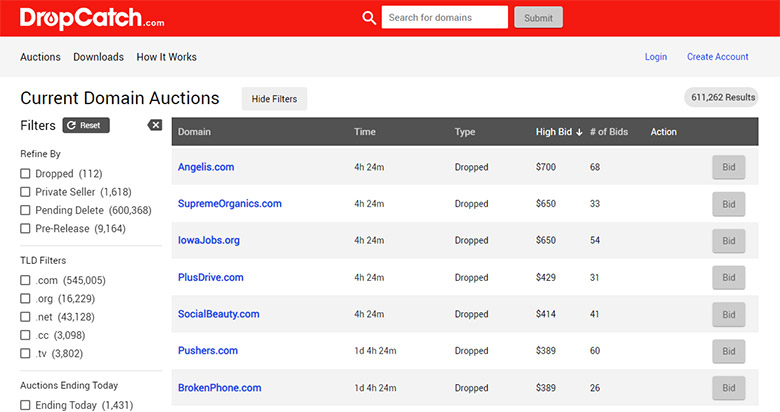The height and width of the screenshot is (412, 780).
Task: Click the Auctions Ending Today label
Action: tap(69, 385)
